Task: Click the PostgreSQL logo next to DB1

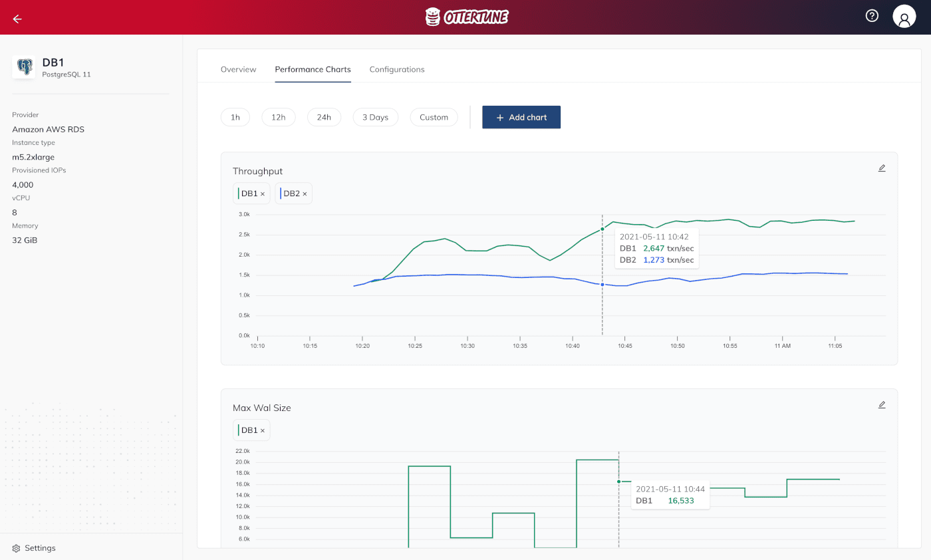Action: coord(25,67)
